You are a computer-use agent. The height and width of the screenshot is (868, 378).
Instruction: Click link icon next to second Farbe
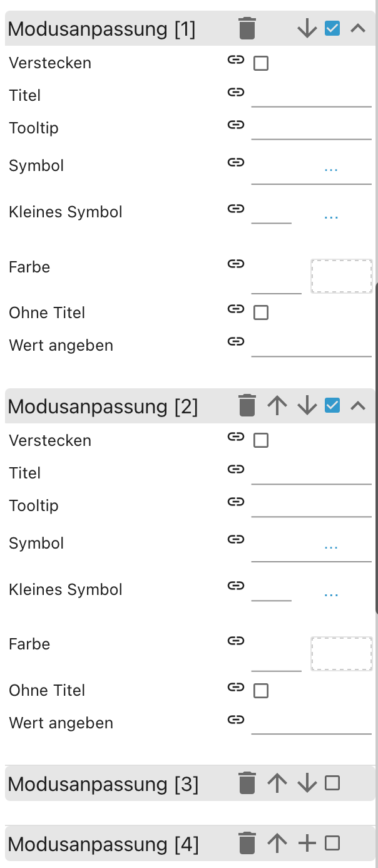point(235,641)
